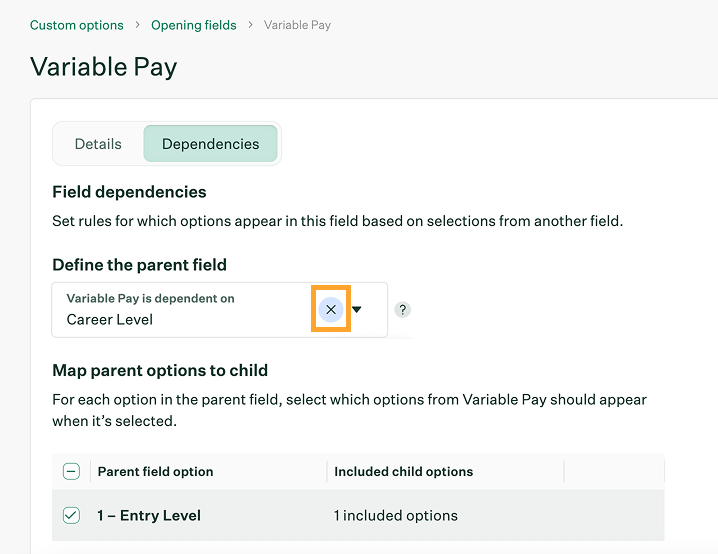Switch to the Details tab
718x554 pixels.
(x=98, y=144)
